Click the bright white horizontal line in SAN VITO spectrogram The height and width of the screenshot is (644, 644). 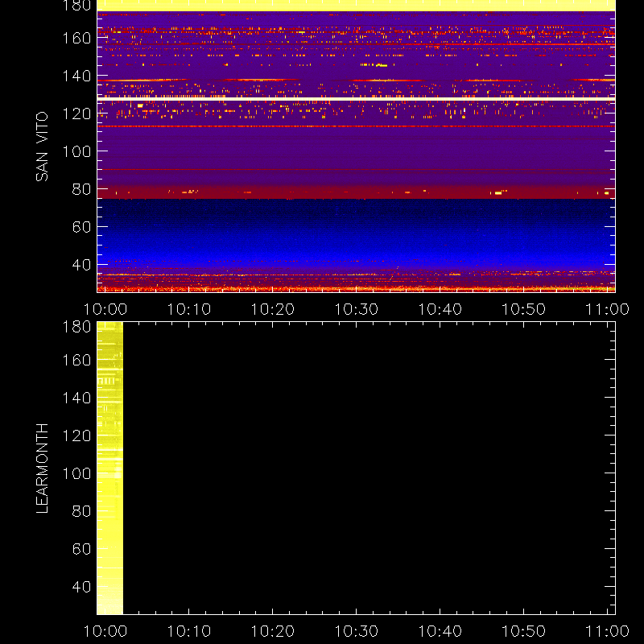(356, 99)
